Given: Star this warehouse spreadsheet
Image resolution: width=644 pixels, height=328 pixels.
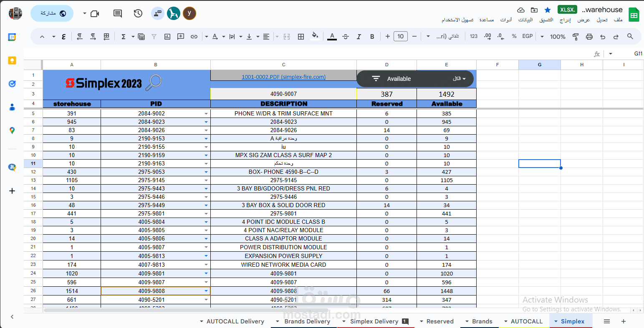Looking at the screenshot, I should click(x=548, y=10).
